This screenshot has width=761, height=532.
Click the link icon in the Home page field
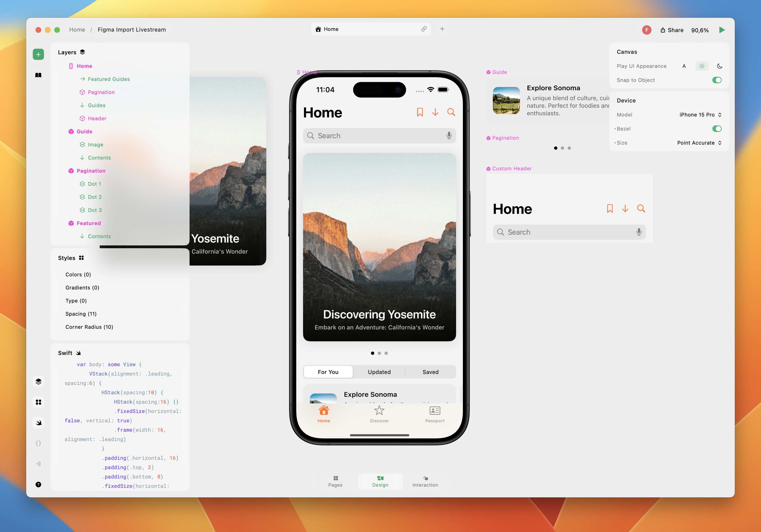[424, 29]
